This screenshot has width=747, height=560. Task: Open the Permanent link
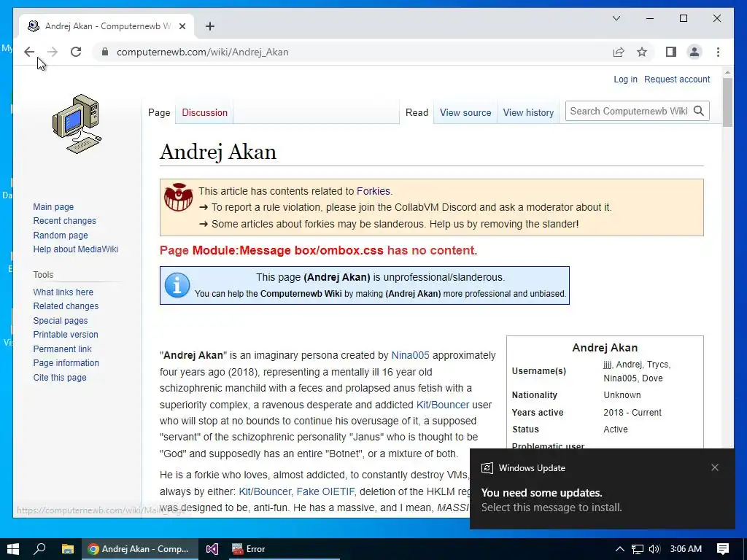(x=62, y=349)
